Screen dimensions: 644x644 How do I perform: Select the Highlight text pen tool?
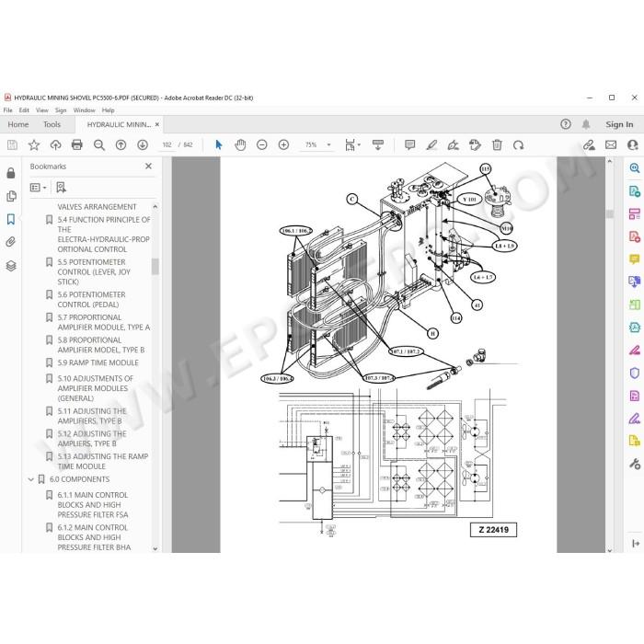click(x=431, y=144)
